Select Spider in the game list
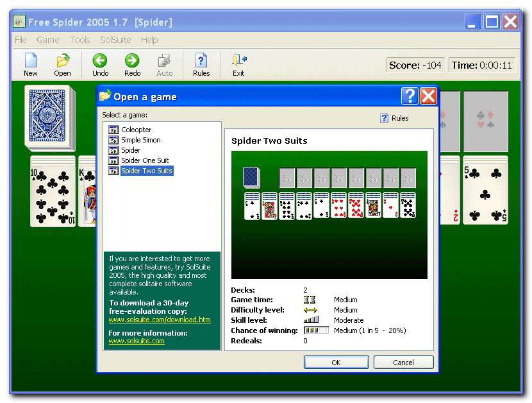The height and width of the screenshot is (403, 532). click(x=131, y=150)
